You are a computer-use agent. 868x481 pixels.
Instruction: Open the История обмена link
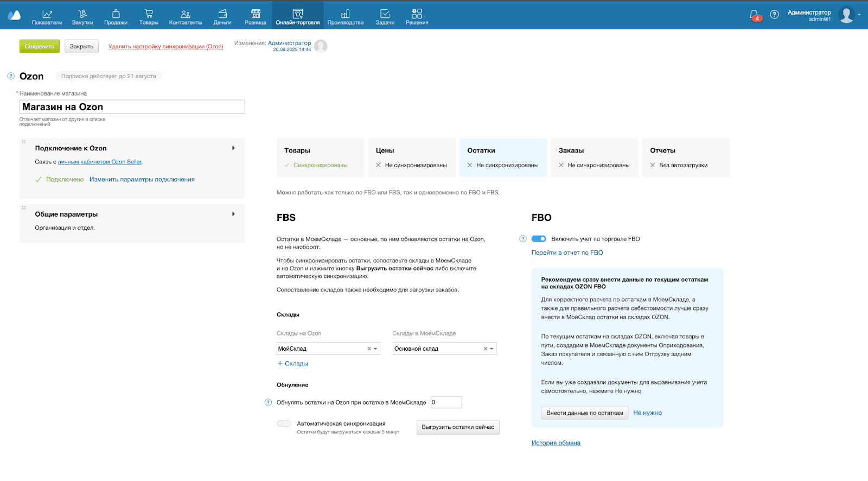pos(556,443)
